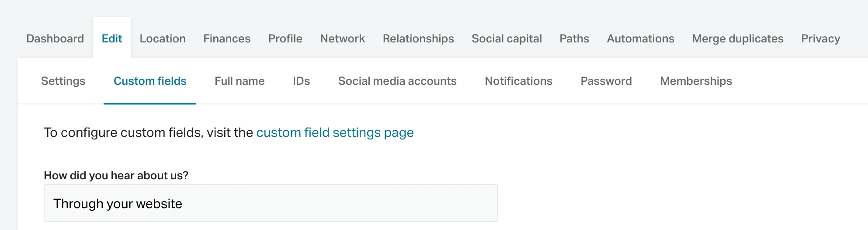Screen dimensions: 868x230
Task: Switch to Social capital tab
Action: tap(507, 38)
